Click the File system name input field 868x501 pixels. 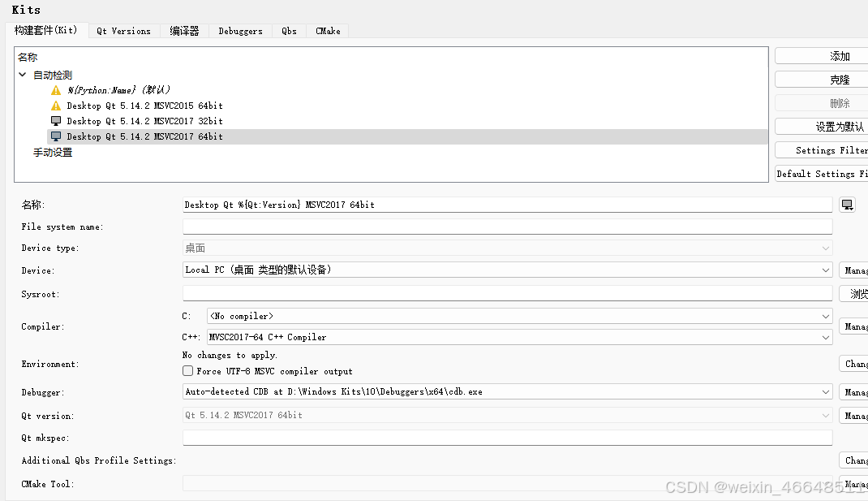tap(507, 227)
